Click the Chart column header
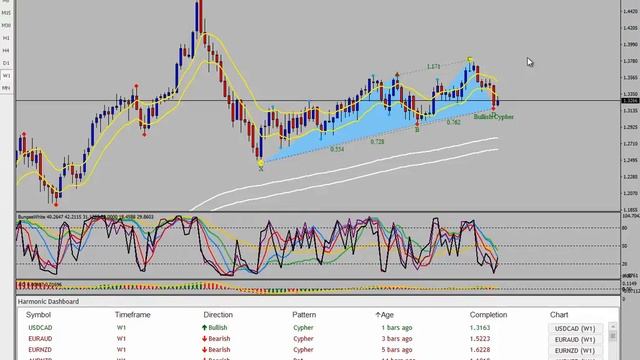Image resolution: width=640 pixels, height=360 pixels. click(x=559, y=315)
